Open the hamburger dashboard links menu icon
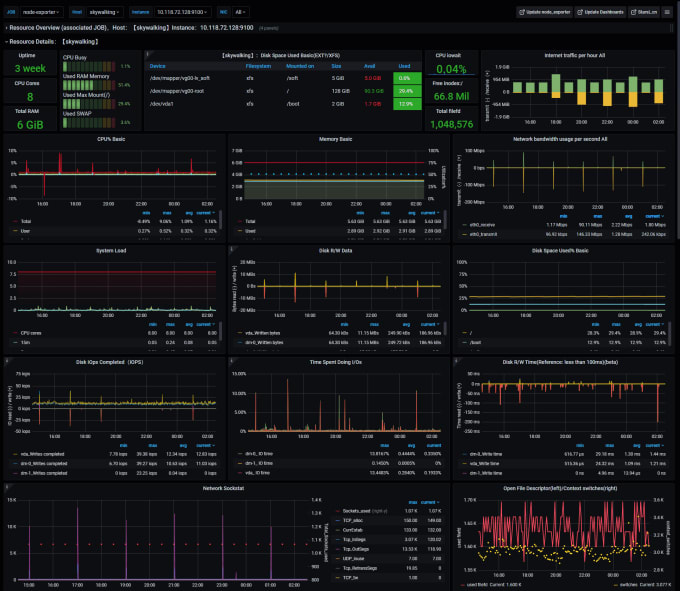The width and height of the screenshot is (680, 591). [667, 12]
